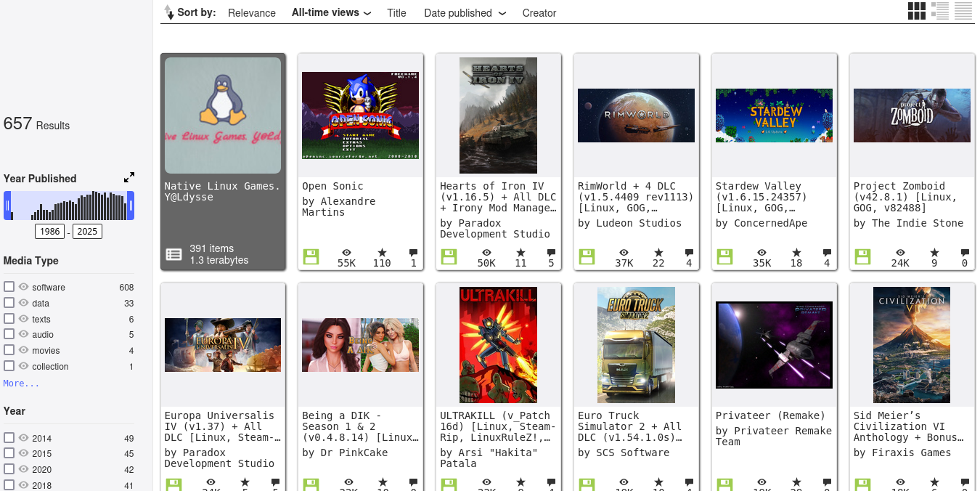
Task: Open Europa Universalis IV title link
Action: pyautogui.click(x=222, y=426)
